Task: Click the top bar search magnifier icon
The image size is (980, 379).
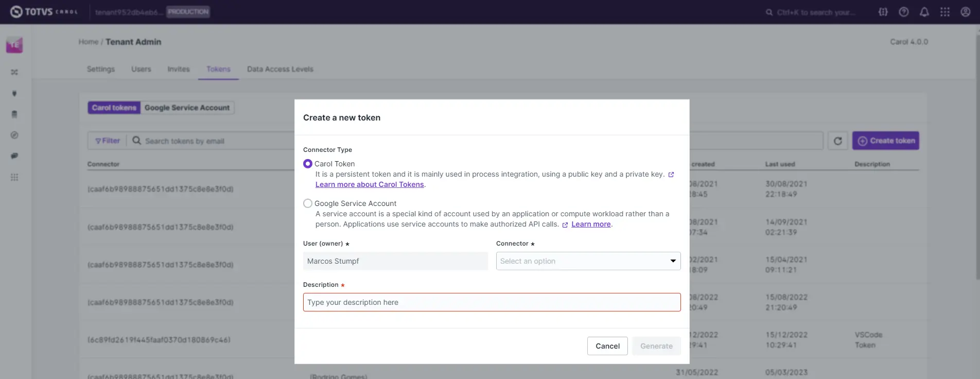Action: (x=769, y=12)
